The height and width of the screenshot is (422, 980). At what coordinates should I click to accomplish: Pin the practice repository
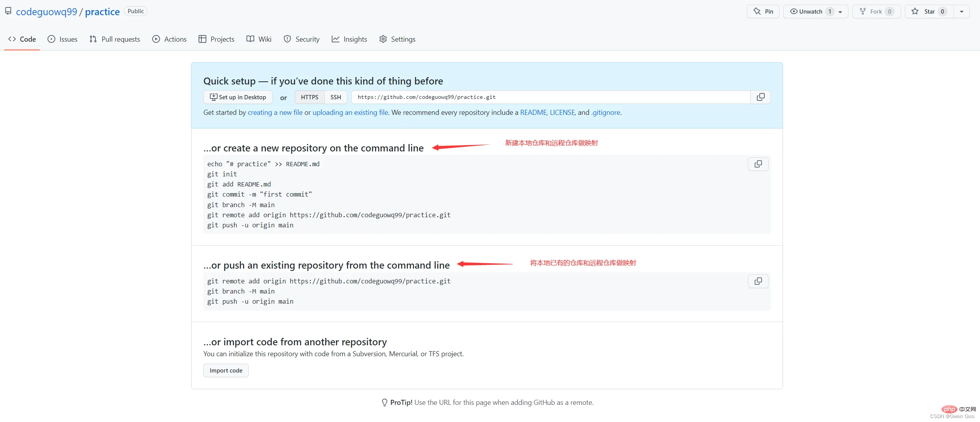pos(763,11)
